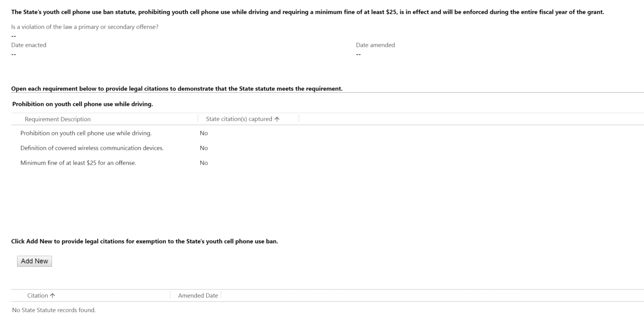The height and width of the screenshot is (332, 644).
Task: Select the No value in Minimum fine row
Action: [204, 163]
